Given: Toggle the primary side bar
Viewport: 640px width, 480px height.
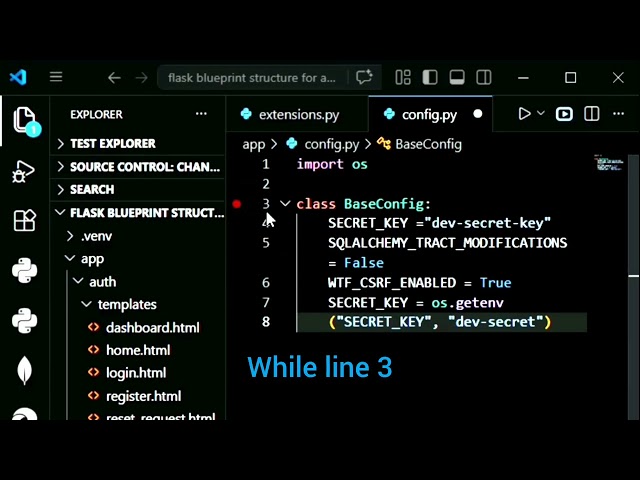Looking at the screenshot, I should click(430, 77).
